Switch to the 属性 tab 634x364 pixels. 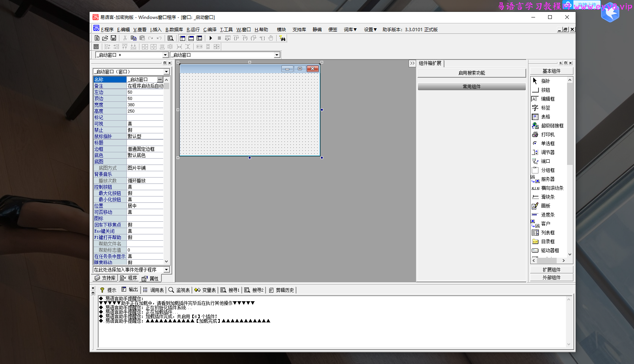tap(151, 278)
